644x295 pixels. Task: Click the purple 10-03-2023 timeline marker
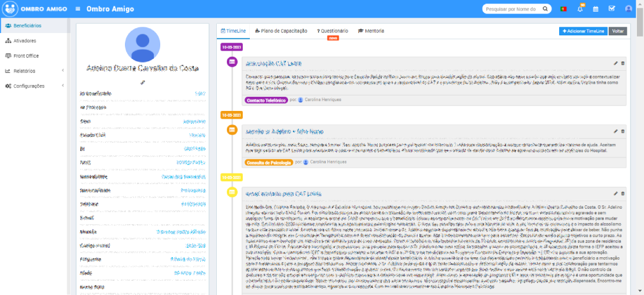[x=232, y=47]
